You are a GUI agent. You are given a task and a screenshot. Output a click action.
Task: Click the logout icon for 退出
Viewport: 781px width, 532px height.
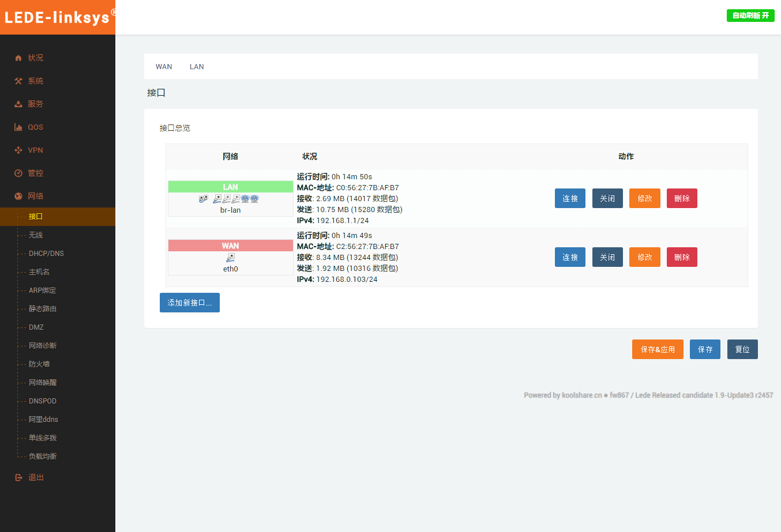[x=18, y=477]
